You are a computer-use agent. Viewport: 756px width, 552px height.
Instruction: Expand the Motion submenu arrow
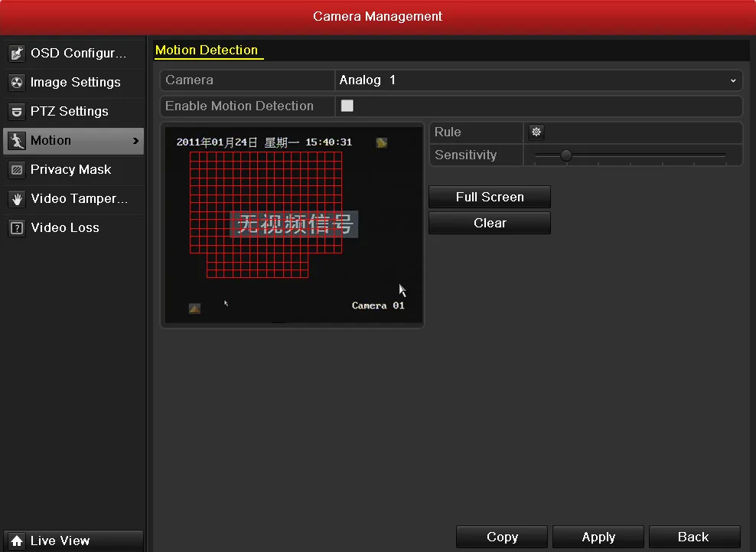coord(136,141)
